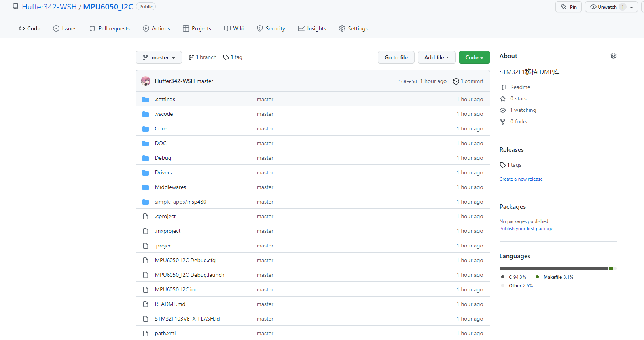View the 1 commit history link

(x=468, y=81)
